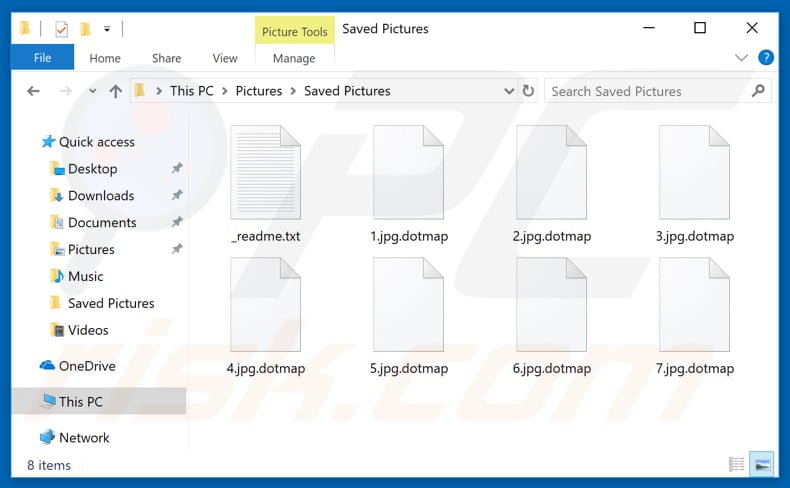Screen dimensions: 790x488
Task: Open the recent locations dropdown arrow
Action: [92, 91]
